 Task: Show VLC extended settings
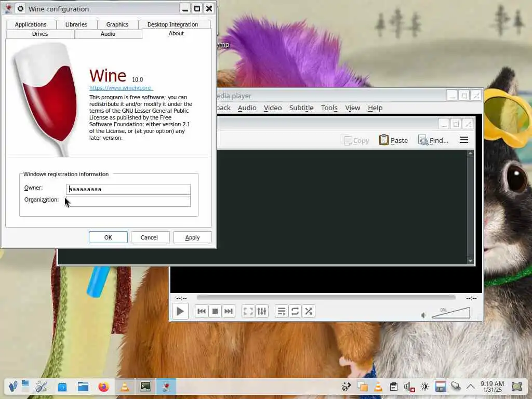(x=262, y=311)
